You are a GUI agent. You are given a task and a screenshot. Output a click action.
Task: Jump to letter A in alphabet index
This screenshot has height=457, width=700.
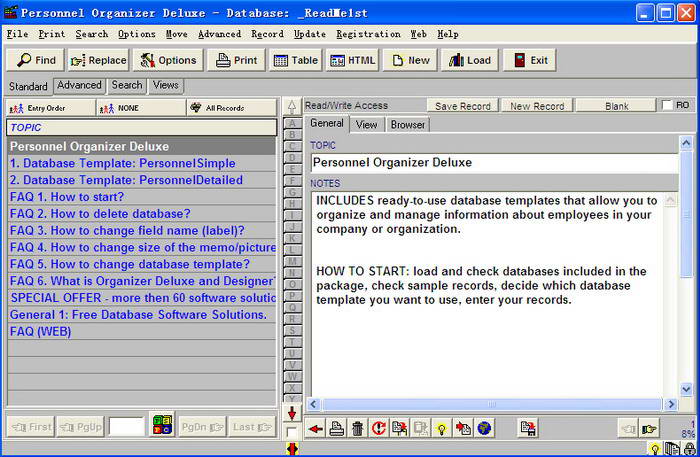pyautogui.click(x=292, y=123)
